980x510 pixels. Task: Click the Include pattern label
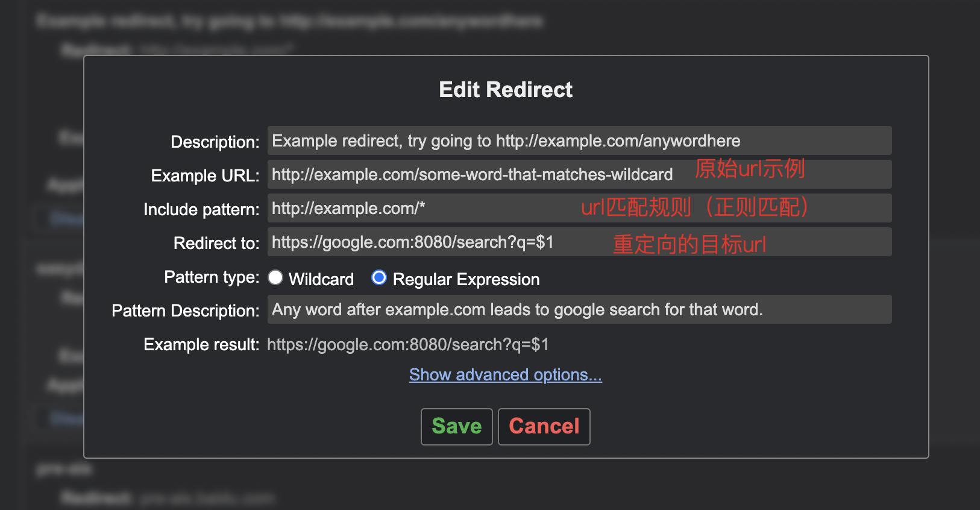[x=201, y=209]
